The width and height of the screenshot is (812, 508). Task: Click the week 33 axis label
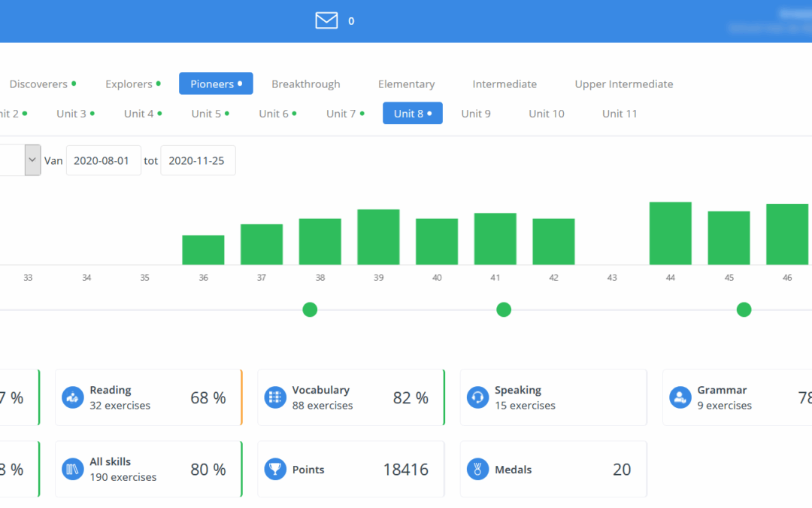coord(28,278)
